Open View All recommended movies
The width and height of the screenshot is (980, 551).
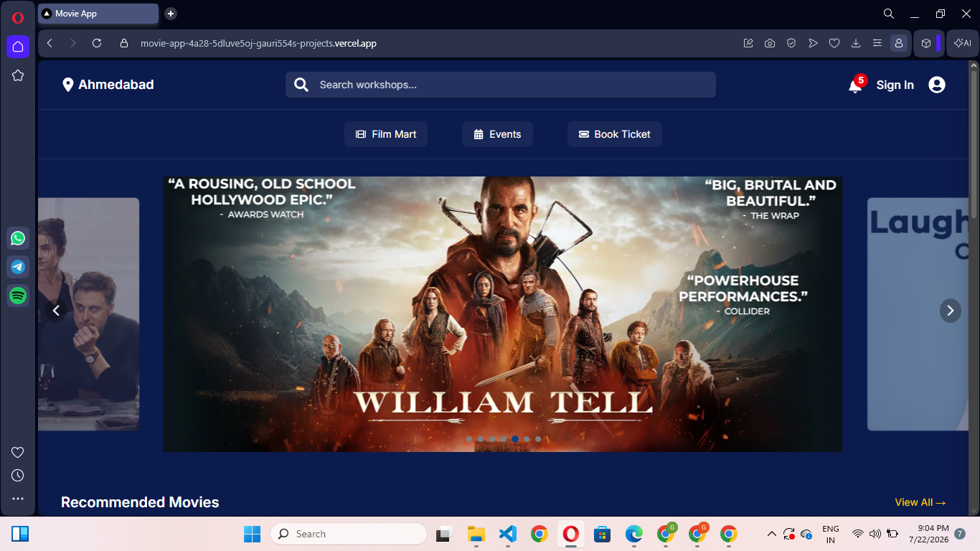coord(920,502)
